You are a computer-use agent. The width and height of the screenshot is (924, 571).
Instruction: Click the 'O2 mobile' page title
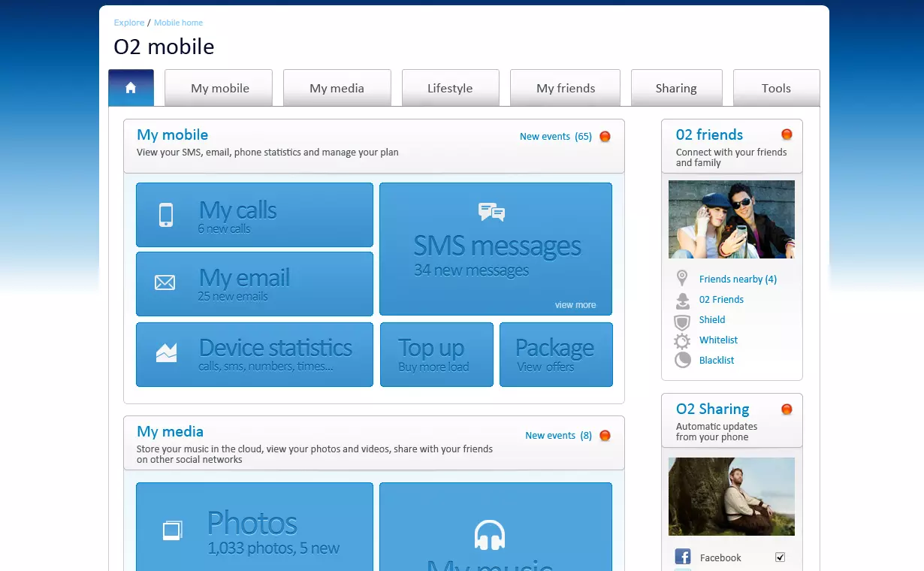(x=164, y=47)
